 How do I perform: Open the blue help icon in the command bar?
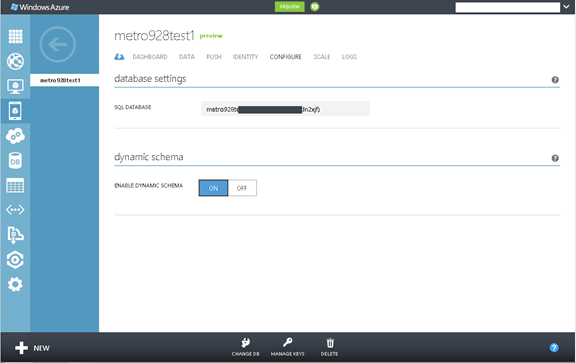(554, 348)
